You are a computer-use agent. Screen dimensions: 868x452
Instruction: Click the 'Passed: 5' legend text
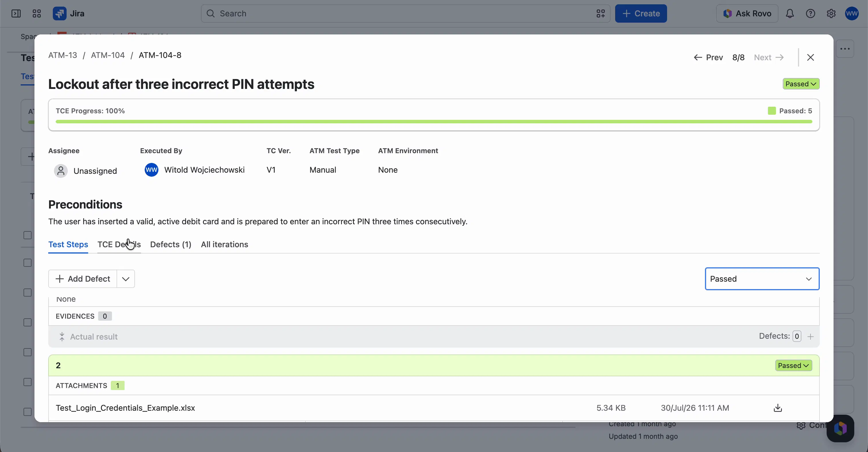tap(796, 111)
